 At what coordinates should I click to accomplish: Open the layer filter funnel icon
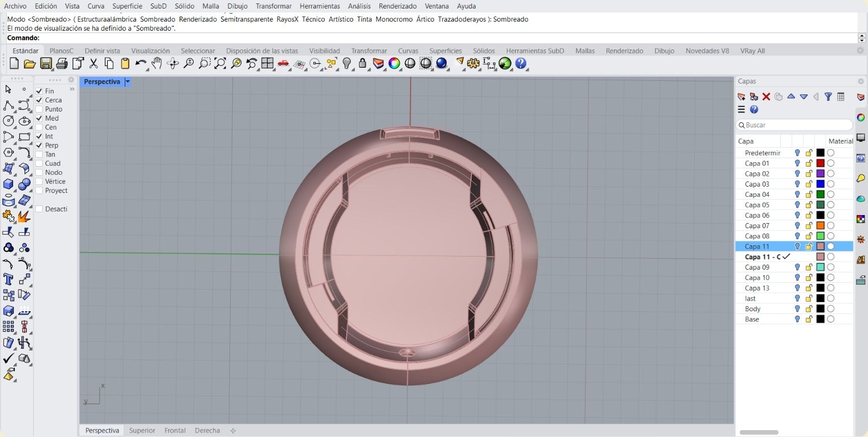[x=828, y=97]
